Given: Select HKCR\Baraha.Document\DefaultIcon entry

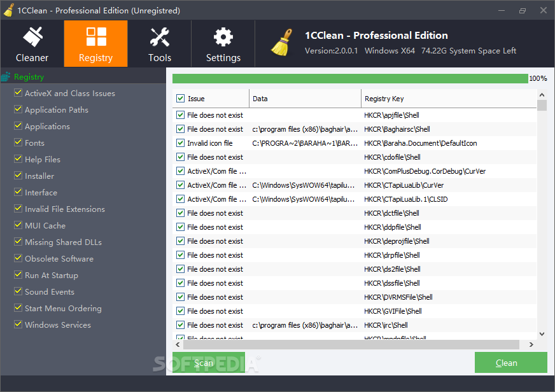Looking at the screenshot, I should (x=421, y=143).
